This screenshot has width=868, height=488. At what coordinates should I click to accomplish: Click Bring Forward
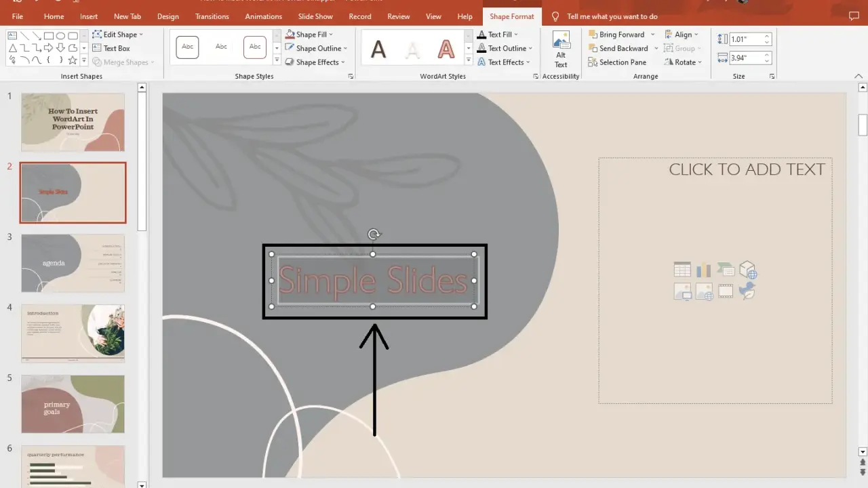[616, 35]
